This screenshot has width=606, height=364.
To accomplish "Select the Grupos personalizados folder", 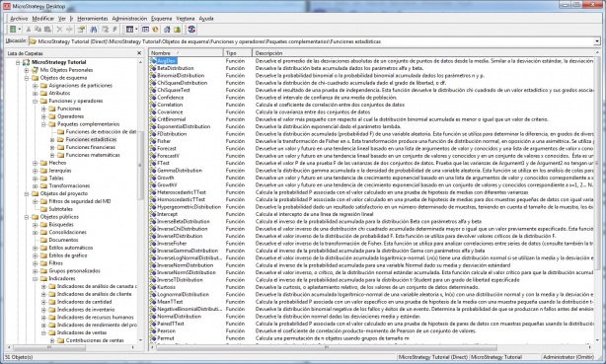I will point(74,271).
